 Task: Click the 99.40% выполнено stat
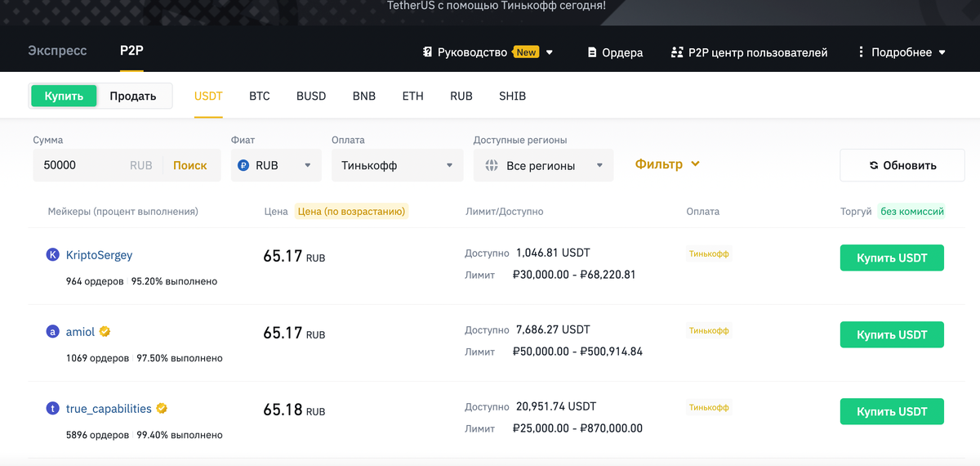click(180, 435)
